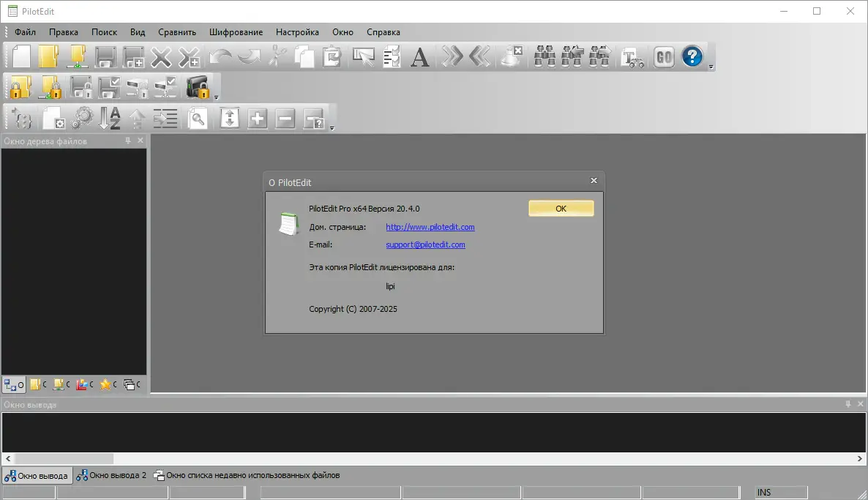The height and width of the screenshot is (500, 868).
Task: Click OK in the О PilotEdit dialog
Action: point(561,208)
